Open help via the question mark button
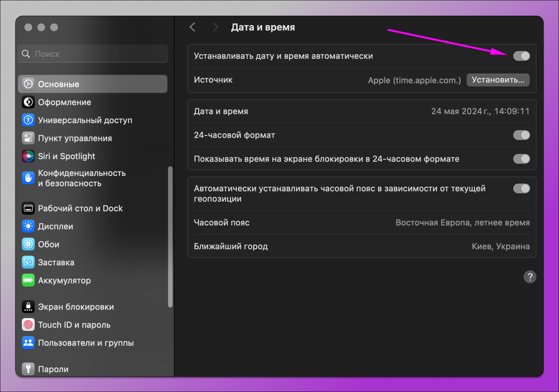This screenshot has width=559, height=392. click(530, 277)
